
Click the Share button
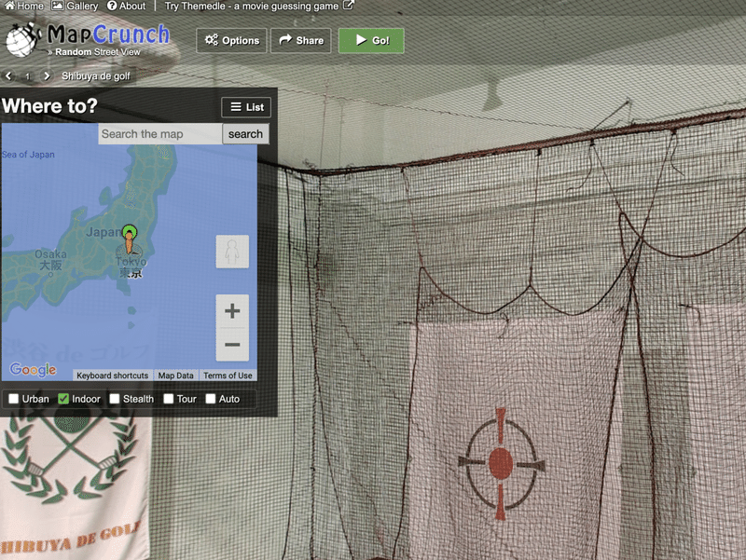[300, 40]
